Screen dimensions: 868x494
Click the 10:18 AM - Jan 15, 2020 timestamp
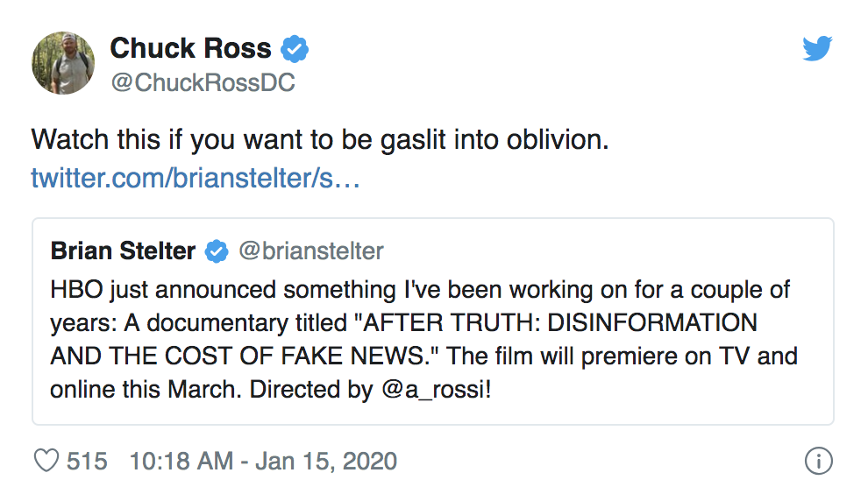264,461
